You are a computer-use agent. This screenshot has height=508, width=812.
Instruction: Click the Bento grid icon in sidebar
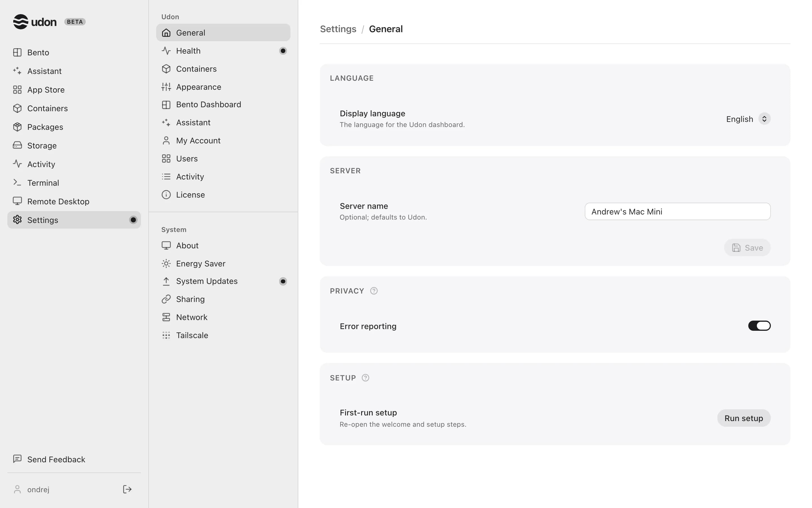[x=17, y=52]
